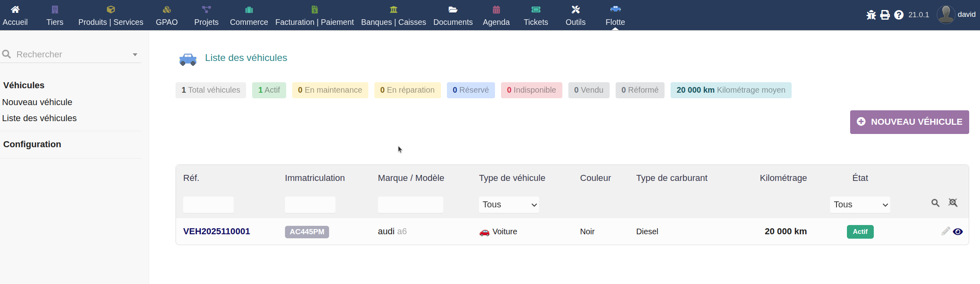Click the 20 000 km mileage cell

pos(786,231)
